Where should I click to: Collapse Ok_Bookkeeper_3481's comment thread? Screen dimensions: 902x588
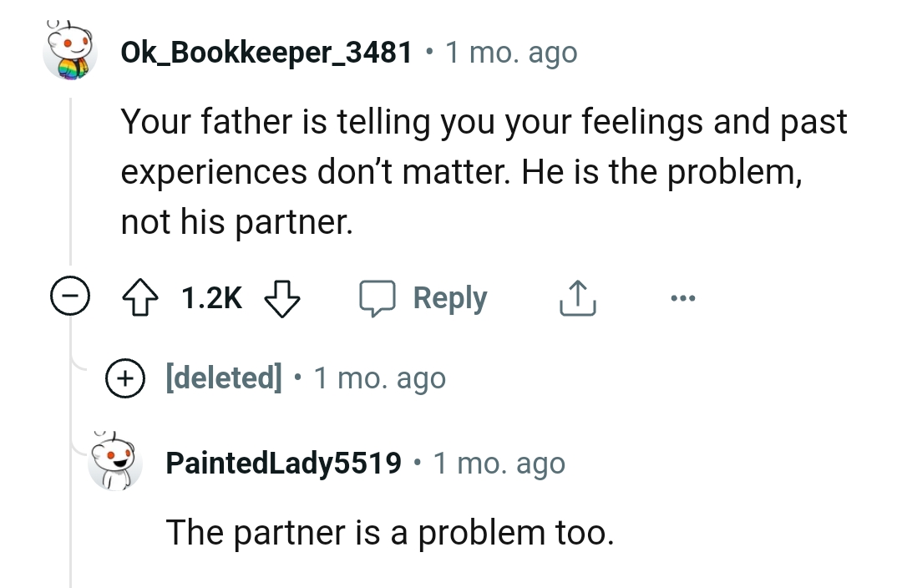(71, 295)
